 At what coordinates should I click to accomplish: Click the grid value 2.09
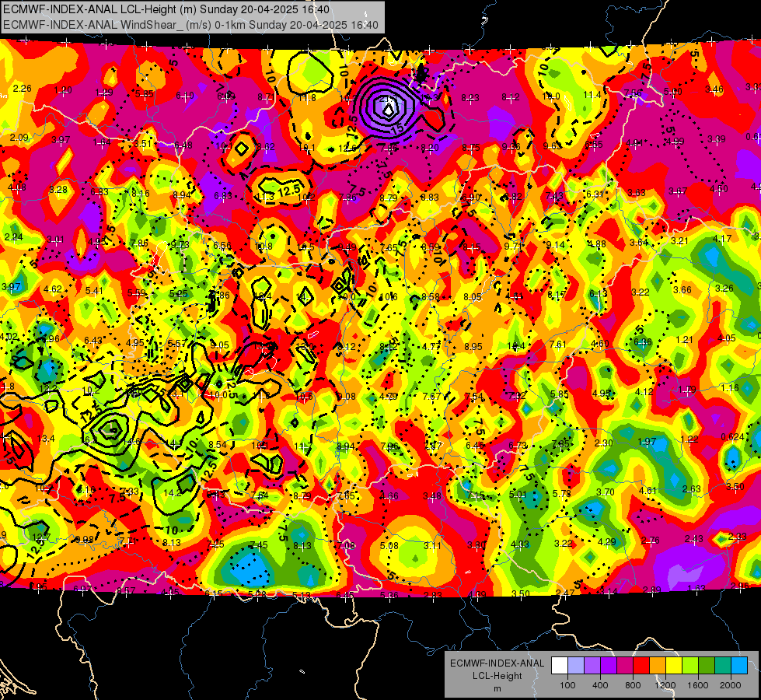click(19, 138)
